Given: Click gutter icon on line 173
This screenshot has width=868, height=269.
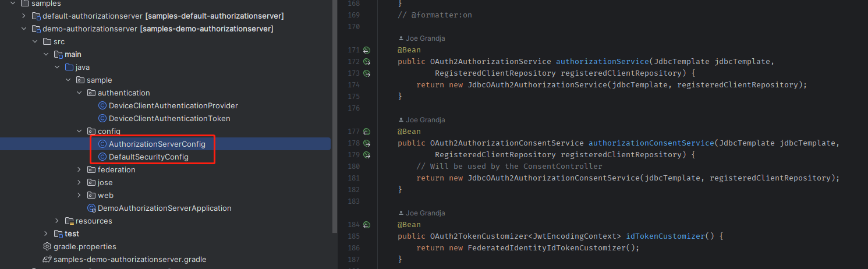Looking at the screenshot, I should (367, 73).
